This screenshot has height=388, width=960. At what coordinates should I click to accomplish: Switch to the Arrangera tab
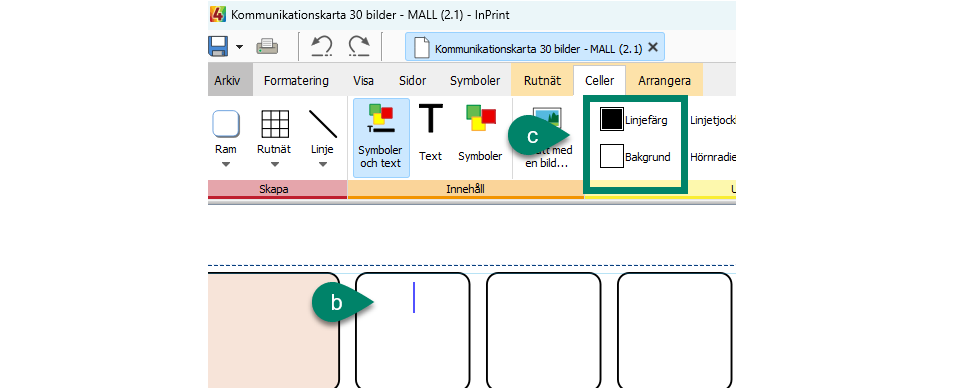coord(664,81)
